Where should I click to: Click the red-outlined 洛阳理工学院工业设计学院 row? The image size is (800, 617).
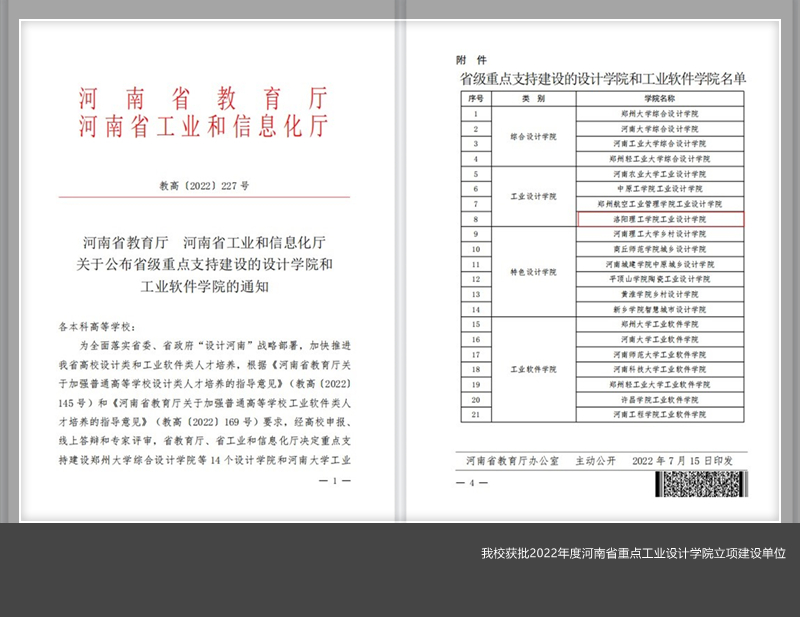[x=660, y=218]
